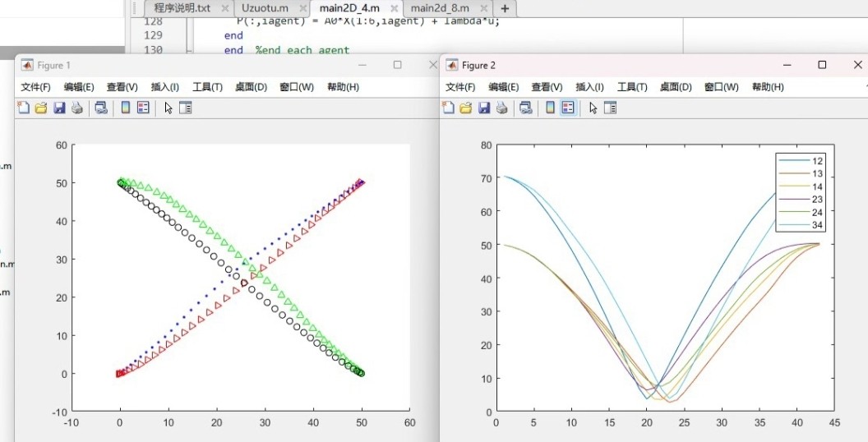Select Edit Plot arrow in Figure 2
Image resolution: width=868 pixels, height=442 pixels.
click(593, 108)
